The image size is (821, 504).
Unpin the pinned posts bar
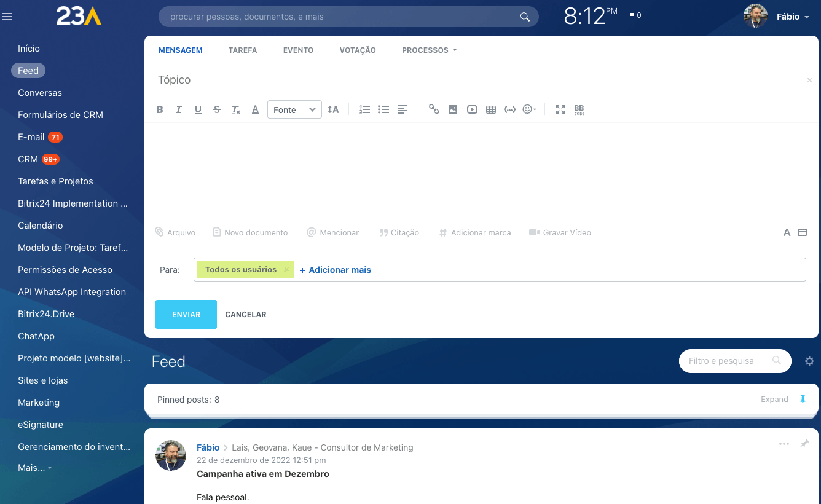click(x=803, y=399)
